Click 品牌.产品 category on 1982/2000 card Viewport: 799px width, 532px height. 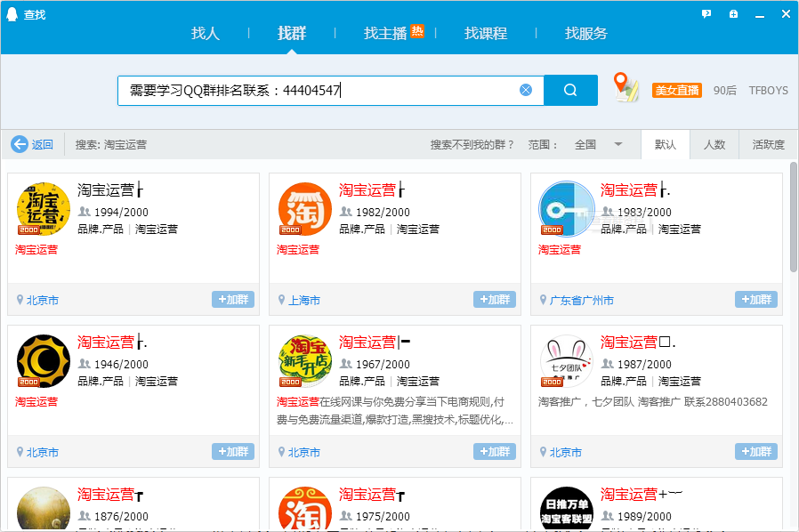click(x=362, y=230)
